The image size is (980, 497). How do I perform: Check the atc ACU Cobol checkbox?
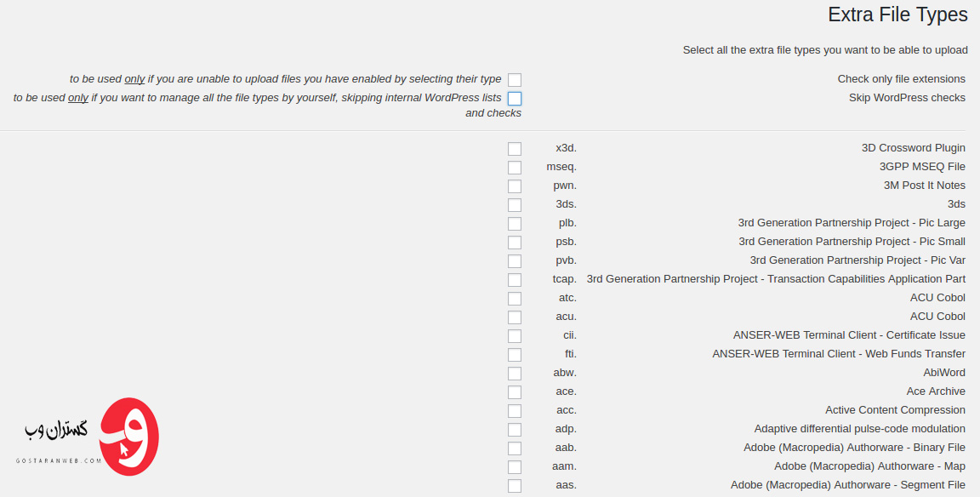[x=515, y=299]
